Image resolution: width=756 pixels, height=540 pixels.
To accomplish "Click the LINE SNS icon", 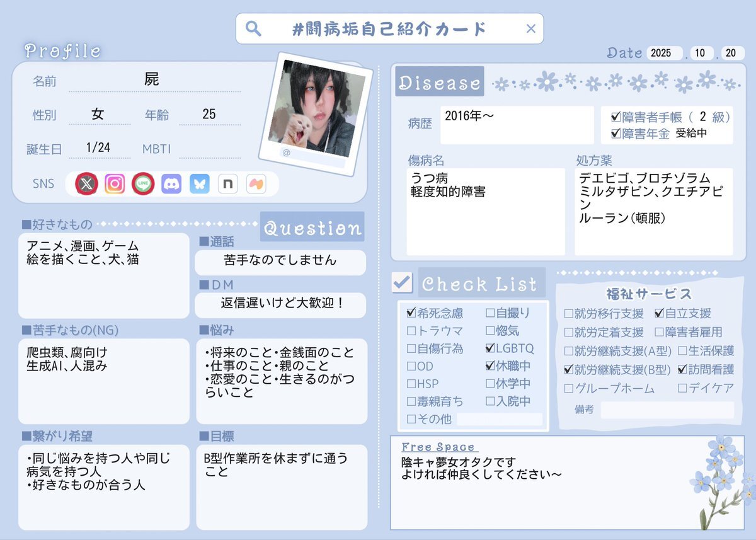I will pos(143,184).
